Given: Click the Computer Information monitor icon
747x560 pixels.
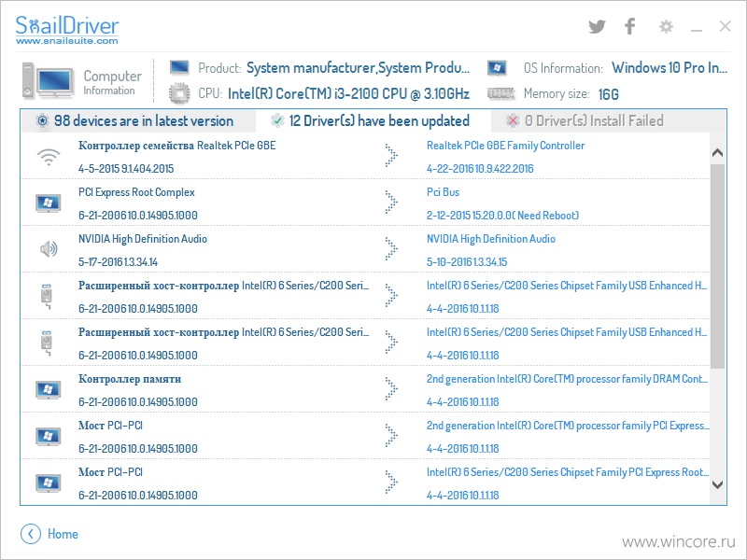Looking at the screenshot, I should pos(49,80).
